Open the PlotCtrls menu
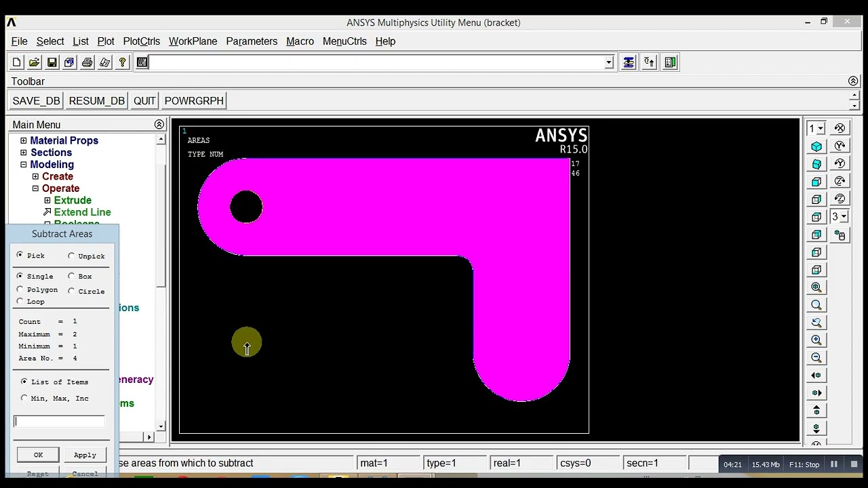This screenshot has width=868, height=488. pos(142,41)
